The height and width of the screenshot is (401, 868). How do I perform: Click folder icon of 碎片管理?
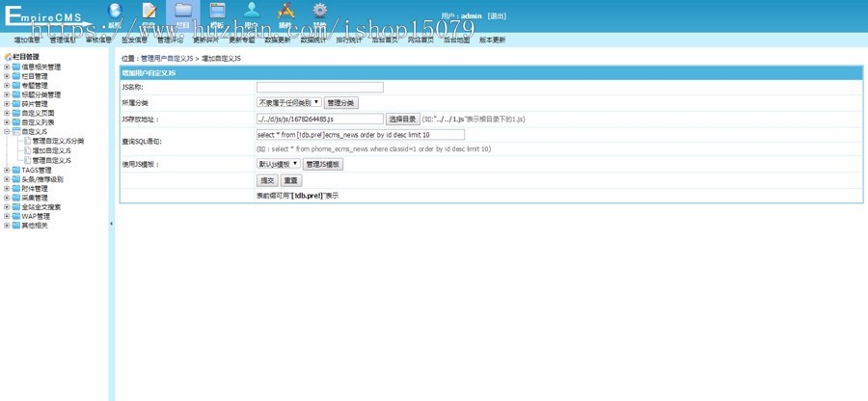point(16,104)
